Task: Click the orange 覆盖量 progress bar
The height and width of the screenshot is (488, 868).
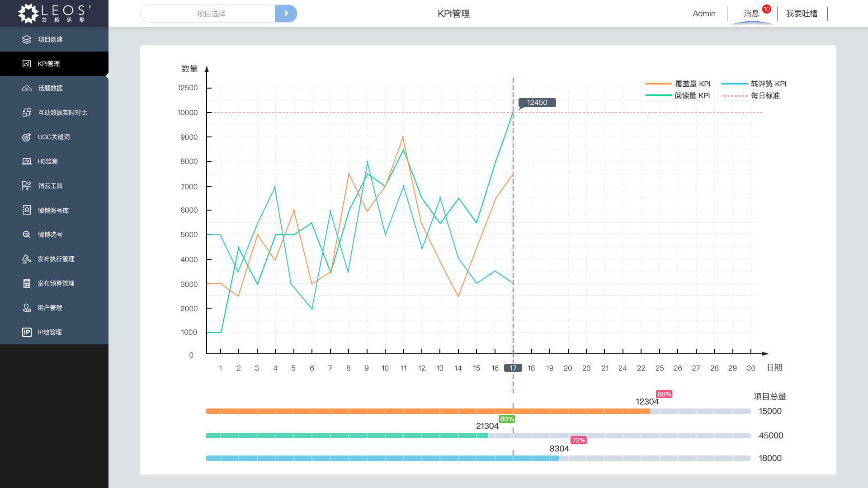Action: [x=427, y=411]
